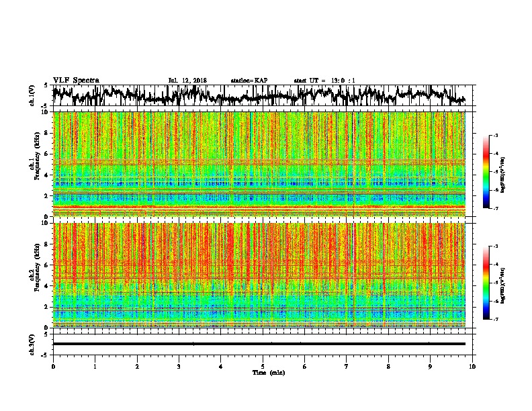Image resolution: width=532 pixels, height=411 pixels.
Task: Click the log(PSD) unit label of ch.1 color scale
Action: [502, 175]
